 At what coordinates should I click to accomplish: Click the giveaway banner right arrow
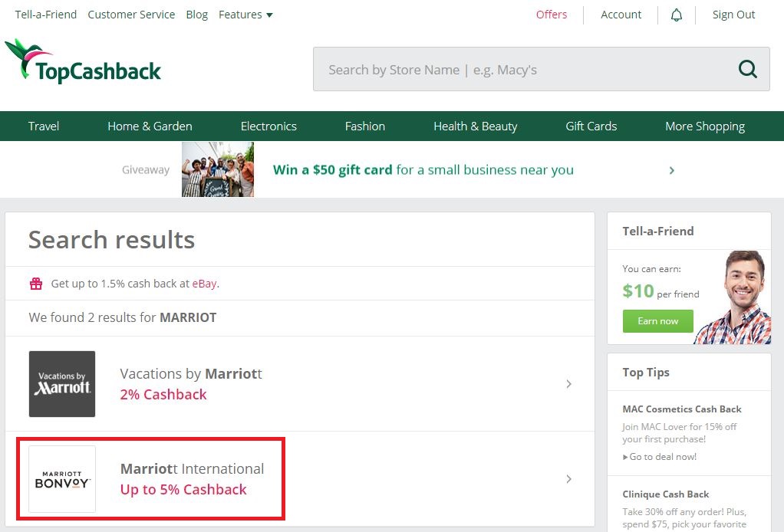(x=671, y=170)
